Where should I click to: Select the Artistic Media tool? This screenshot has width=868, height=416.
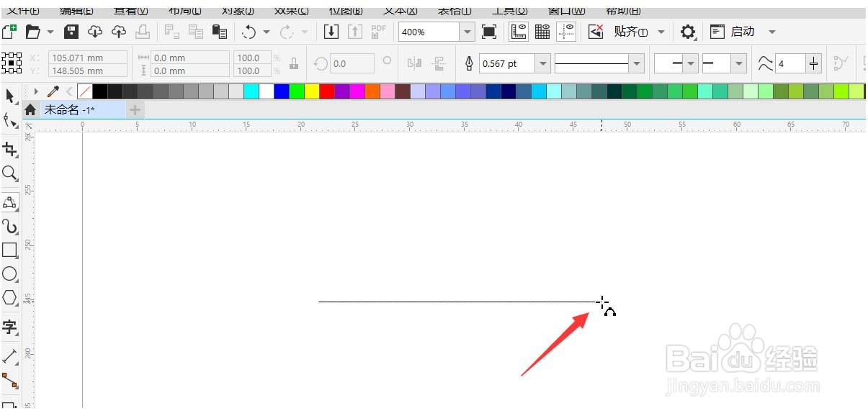click(10, 227)
